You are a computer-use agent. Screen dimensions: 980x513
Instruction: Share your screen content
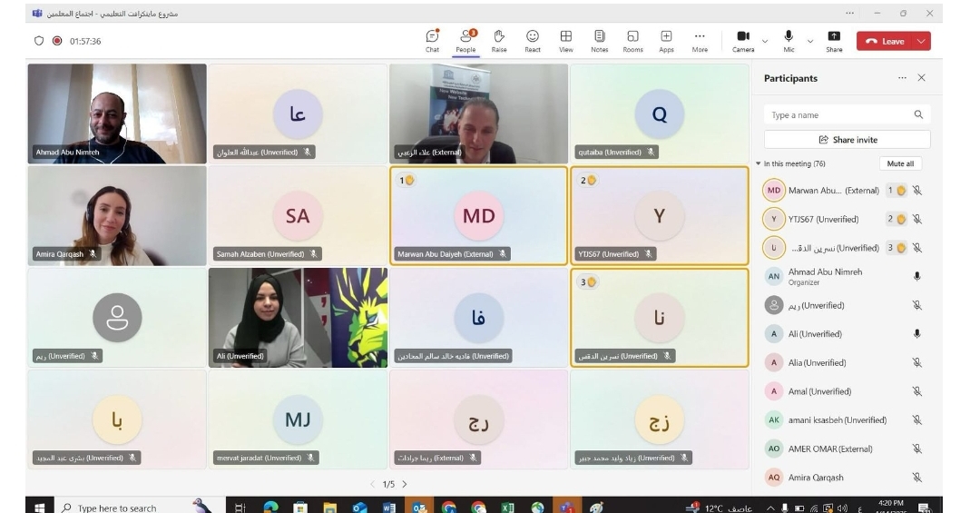[834, 41]
